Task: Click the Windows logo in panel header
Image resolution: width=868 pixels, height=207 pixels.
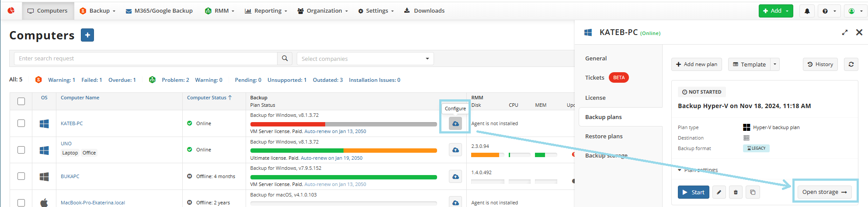Action: tap(588, 32)
